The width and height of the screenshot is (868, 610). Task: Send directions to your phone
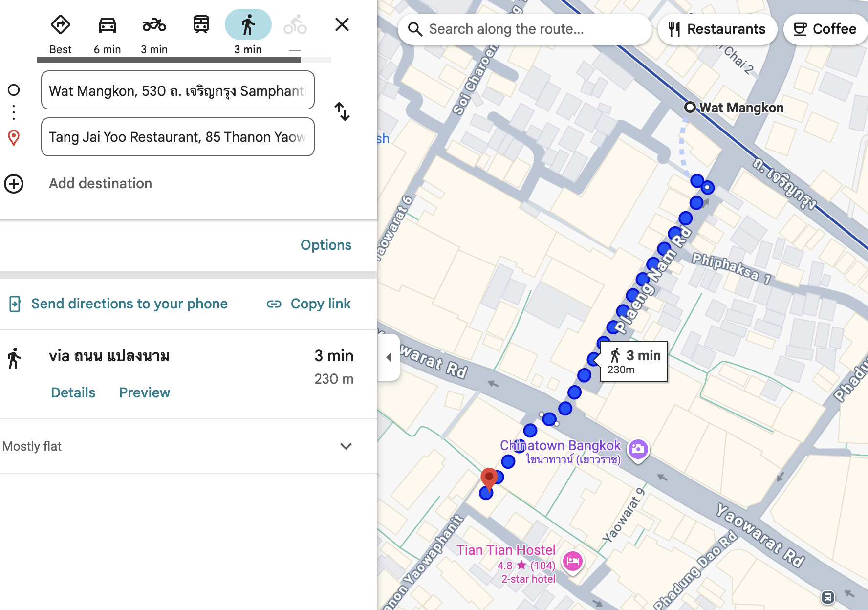[x=119, y=304]
